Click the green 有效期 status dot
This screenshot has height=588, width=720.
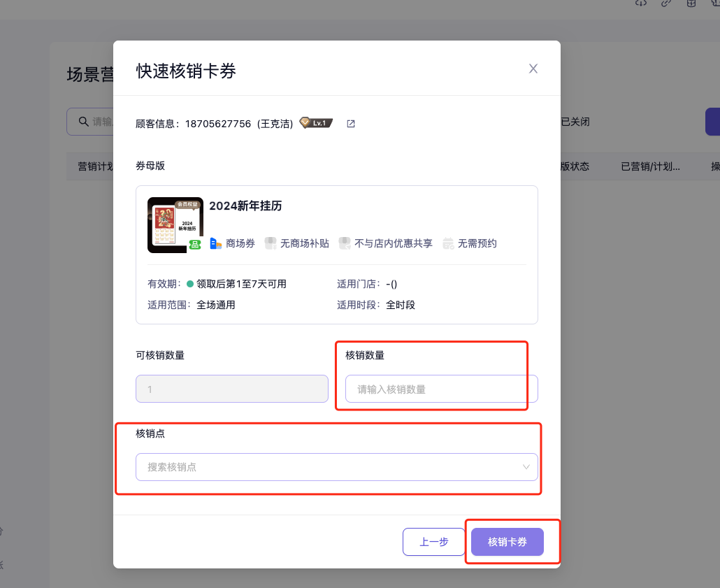[190, 284]
